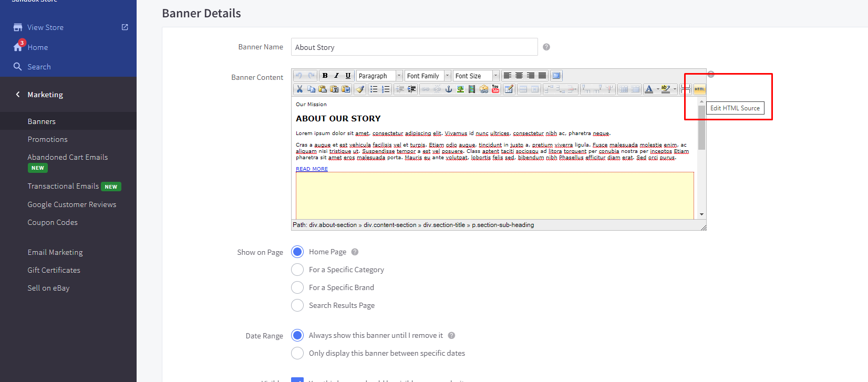Insert embedded media film icon
The width and height of the screenshot is (868, 382).
tap(472, 89)
